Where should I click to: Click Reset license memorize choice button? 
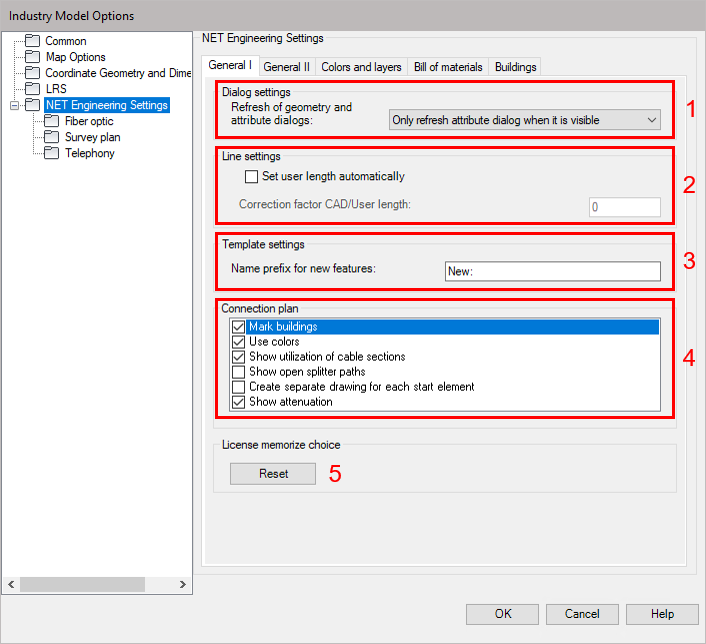pyautogui.click(x=273, y=474)
